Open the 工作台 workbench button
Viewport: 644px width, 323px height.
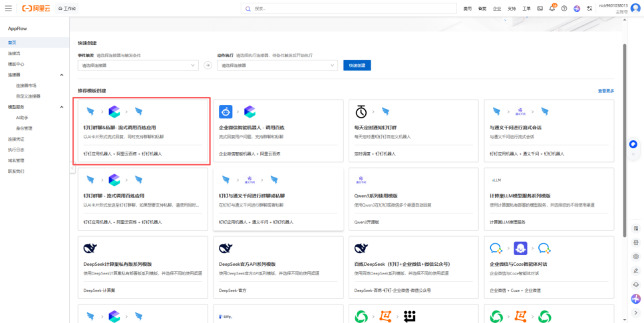click(67, 8)
